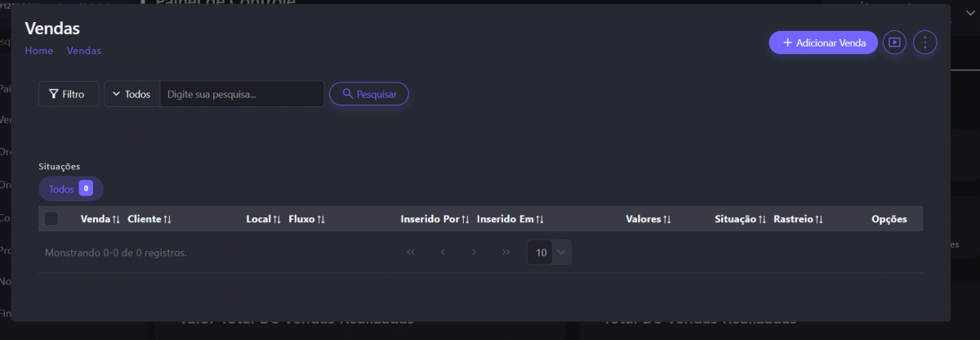Expand the Todos search field dropdown
This screenshot has height=340, width=980.
click(131, 94)
